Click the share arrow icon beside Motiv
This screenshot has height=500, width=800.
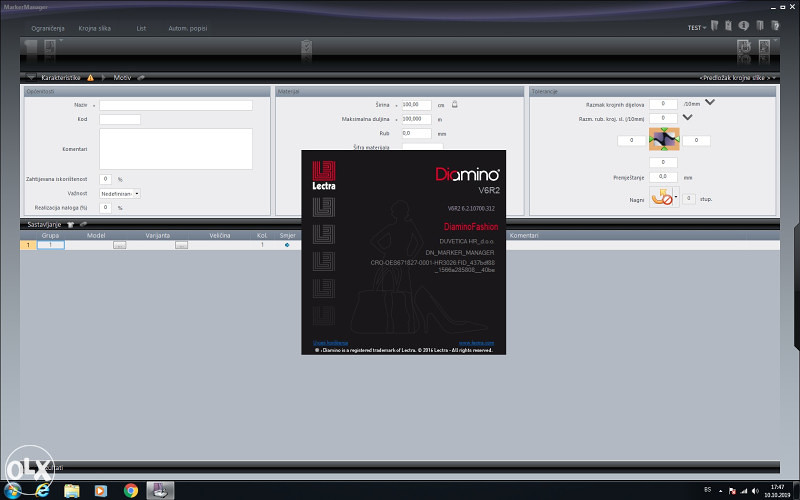pos(141,78)
